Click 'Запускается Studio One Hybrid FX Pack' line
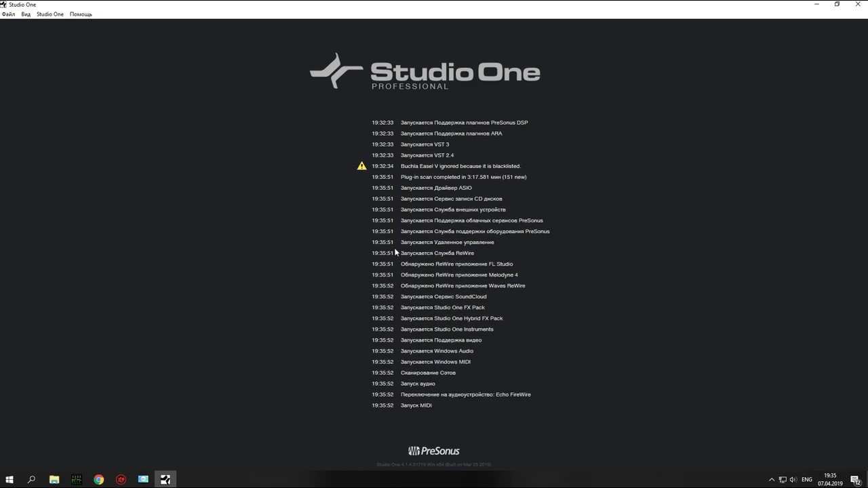The height and width of the screenshot is (488, 868). coord(452,319)
